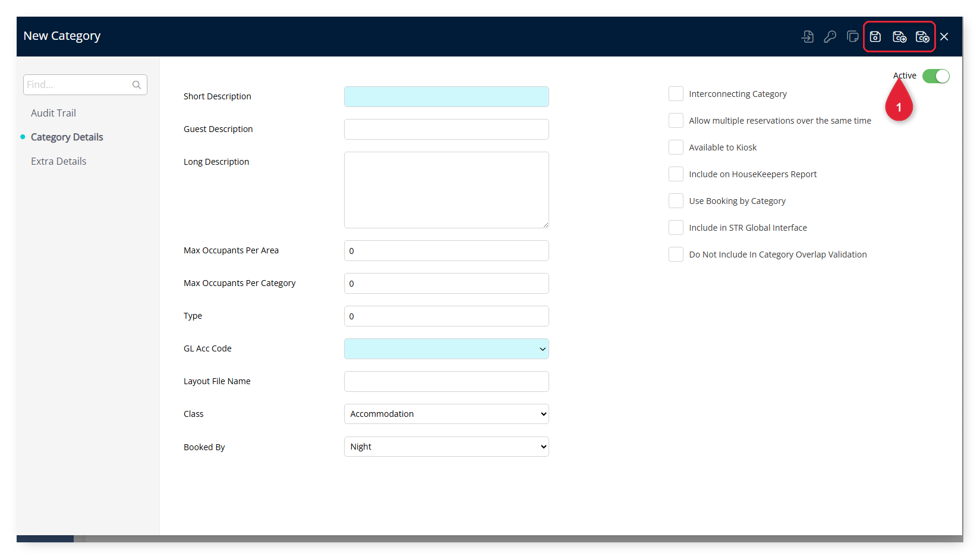Toggle the Active switch
Image resolution: width=980 pixels, height=559 pixels.
pyautogui.click(x=936, y=76)
